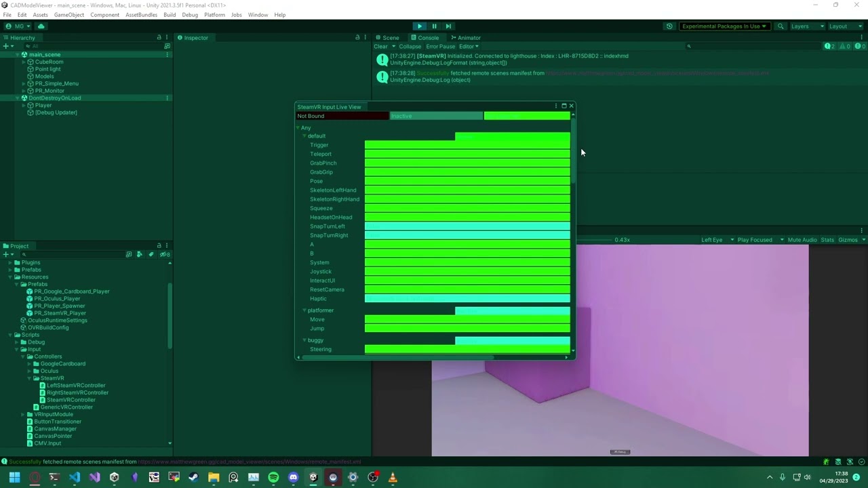The width and height of the screenshot is (868, 488).
Task: Click the Step frame button
Action: coord(448,26)
